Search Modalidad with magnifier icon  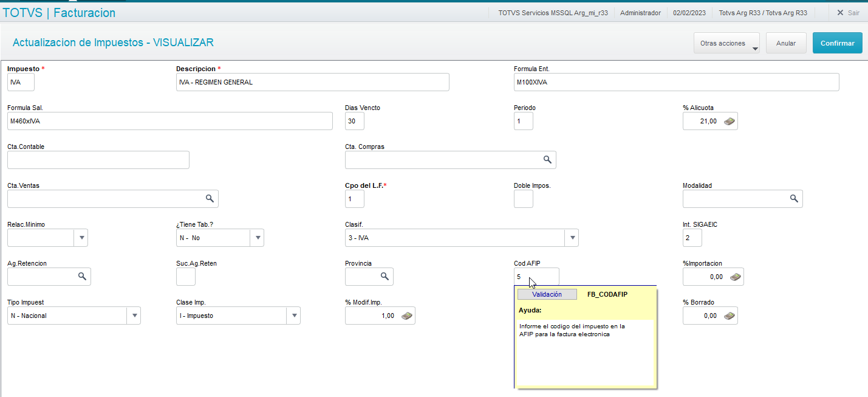[x=794, y=199]
